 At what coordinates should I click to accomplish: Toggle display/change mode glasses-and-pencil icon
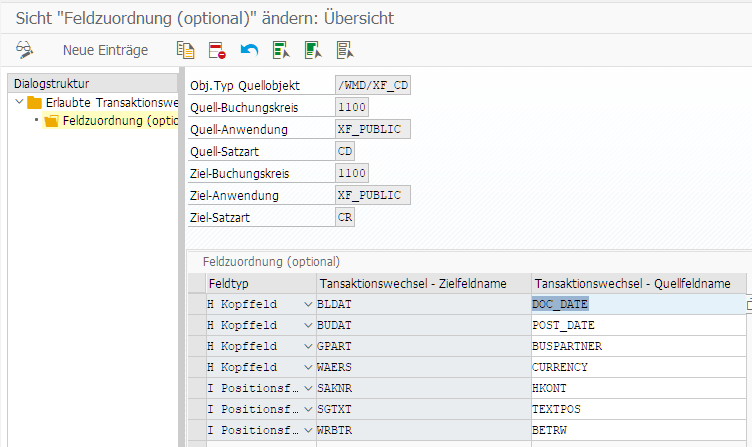(x=24, y=50)
